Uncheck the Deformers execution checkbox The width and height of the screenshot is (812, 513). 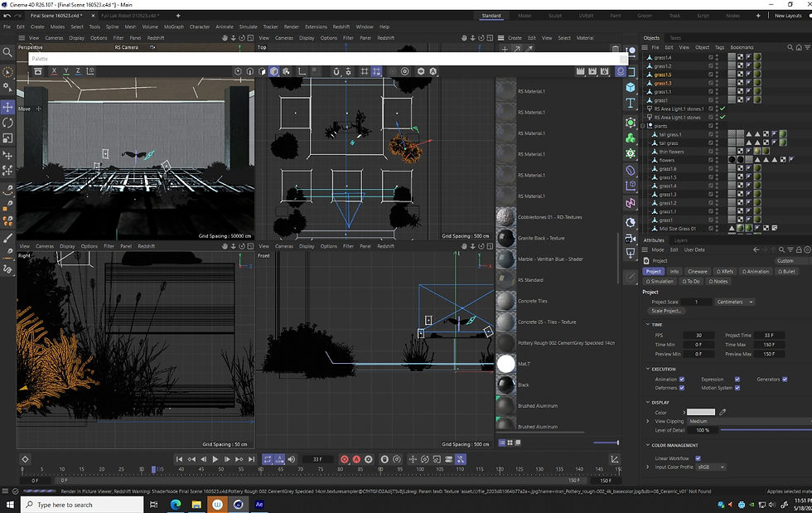click(681, 388)
